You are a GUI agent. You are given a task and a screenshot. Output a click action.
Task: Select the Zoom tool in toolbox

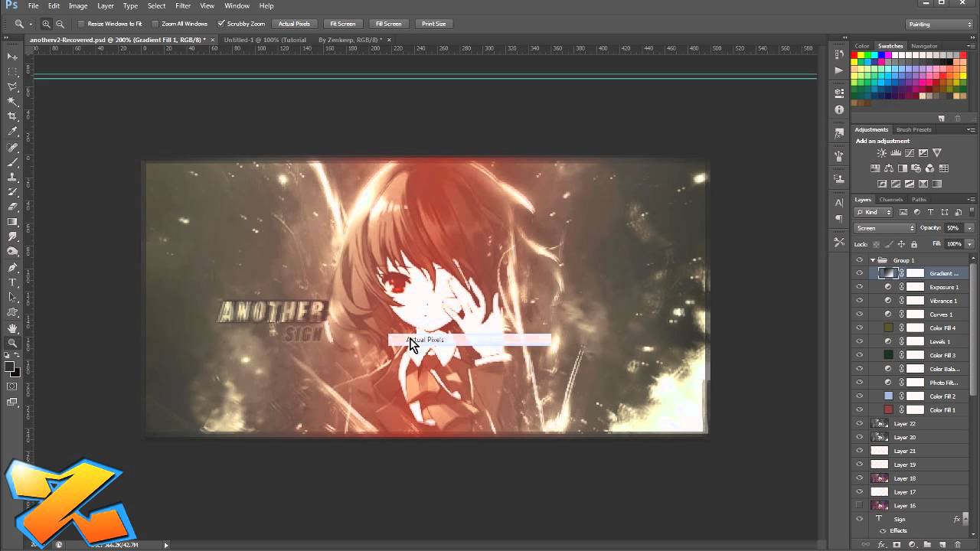pos(12,343)
